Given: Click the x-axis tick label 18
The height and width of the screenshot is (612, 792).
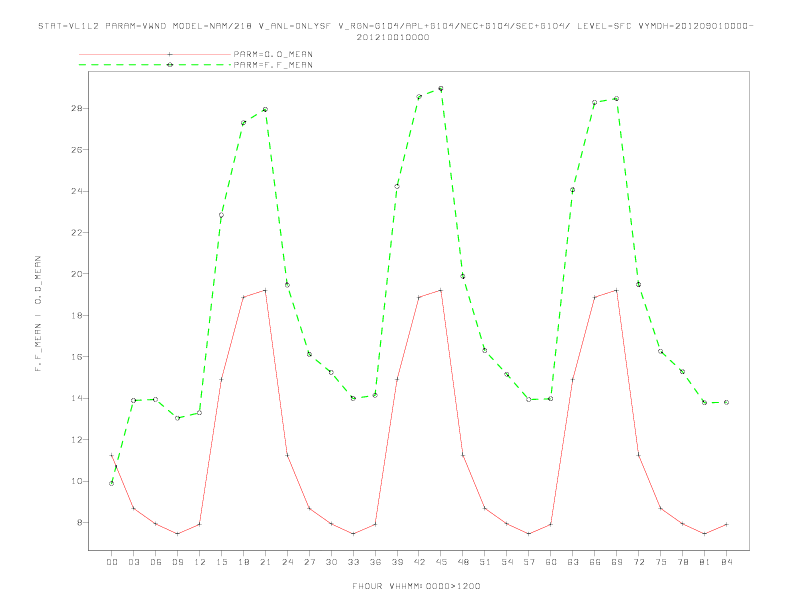Looking at the screenshot, I should [x=243, y=562].
